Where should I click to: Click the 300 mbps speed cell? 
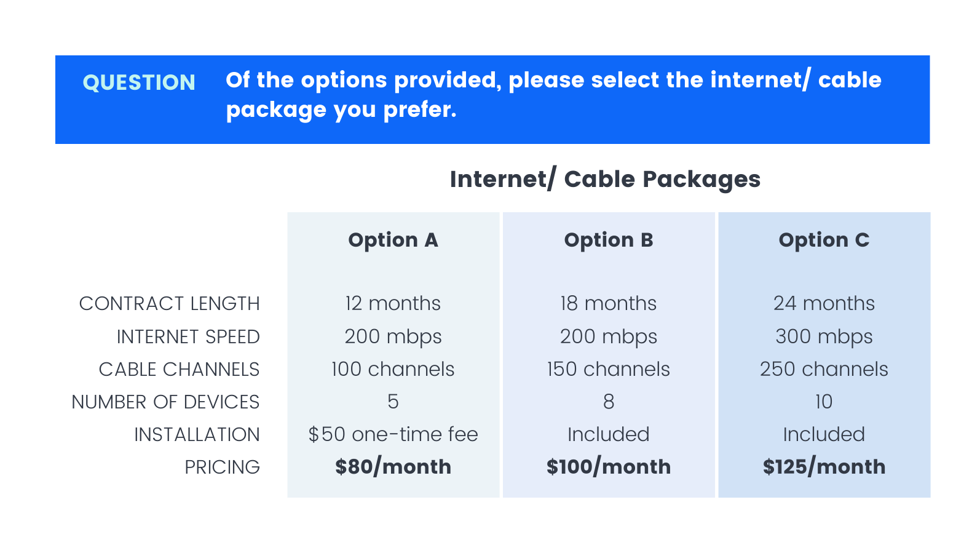click(824, 336)
